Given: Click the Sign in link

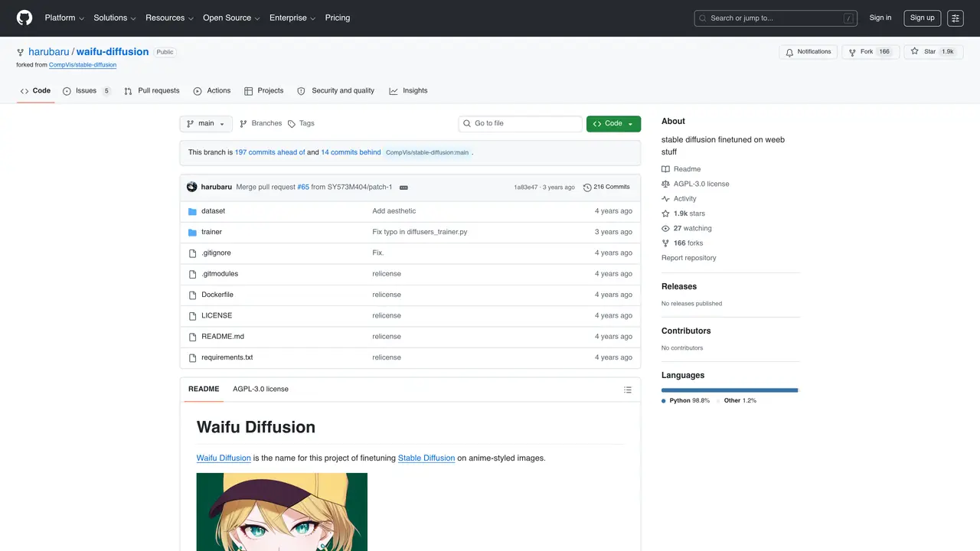Looking at the screenshot, I should click(880, 18).
